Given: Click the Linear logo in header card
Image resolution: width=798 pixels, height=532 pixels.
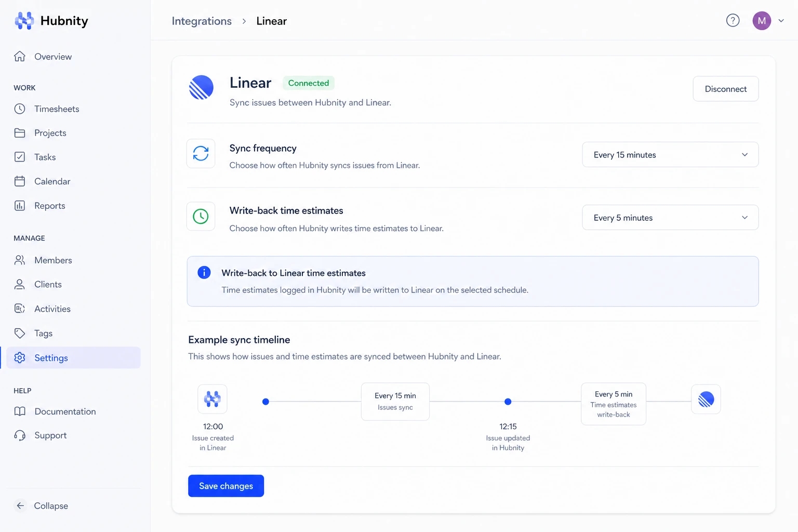Looking at the screenshot, I should 201,87.
